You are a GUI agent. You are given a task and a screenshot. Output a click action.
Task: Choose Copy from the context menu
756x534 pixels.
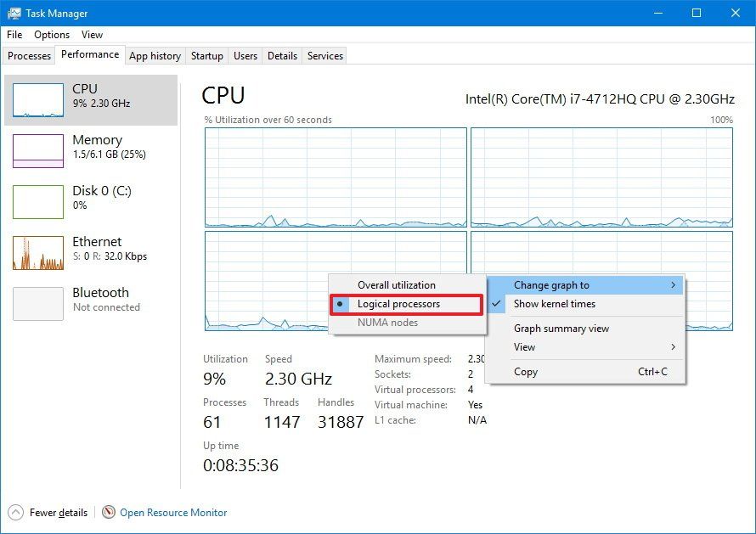(526, 372)
